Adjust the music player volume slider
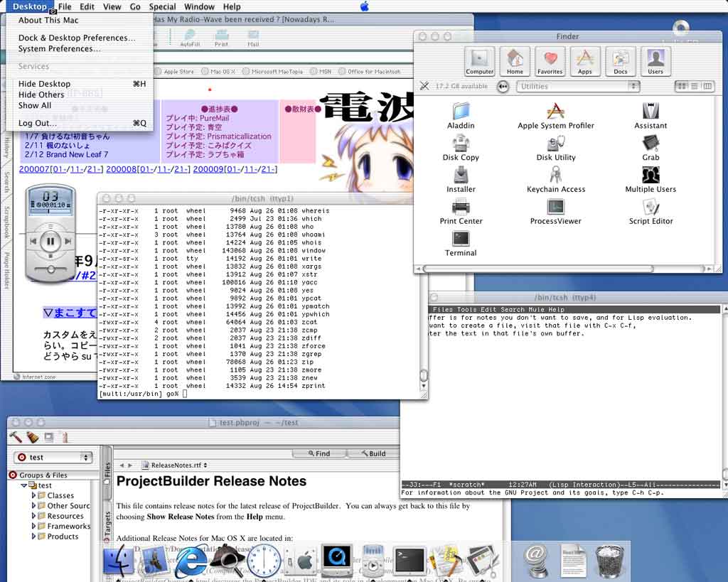The width and height of the screenshot is (728, 582). pos(50,269)
